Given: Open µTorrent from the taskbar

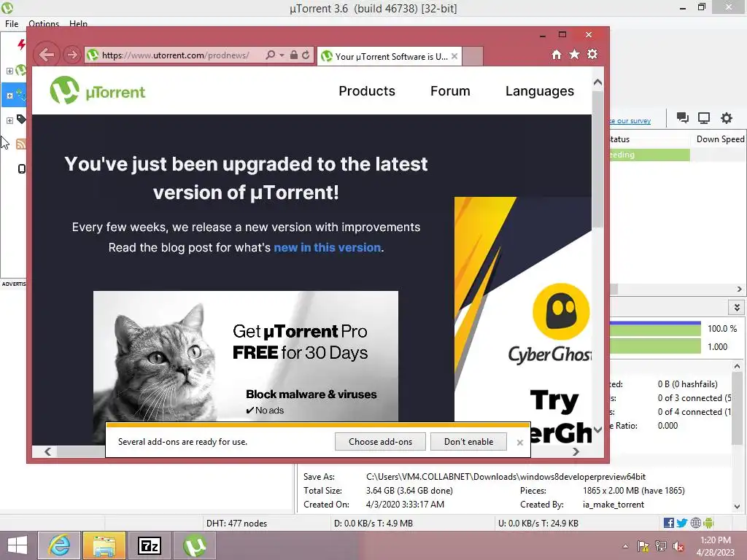Looking at the screenshot, I should pyautogui.click(x=194, y=545).
